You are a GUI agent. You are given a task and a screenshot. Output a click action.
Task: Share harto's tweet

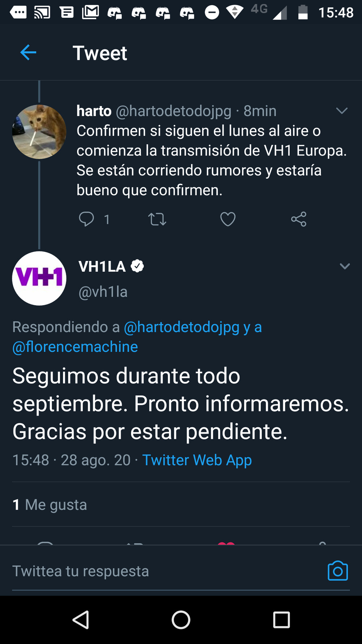tap(299, 219)
